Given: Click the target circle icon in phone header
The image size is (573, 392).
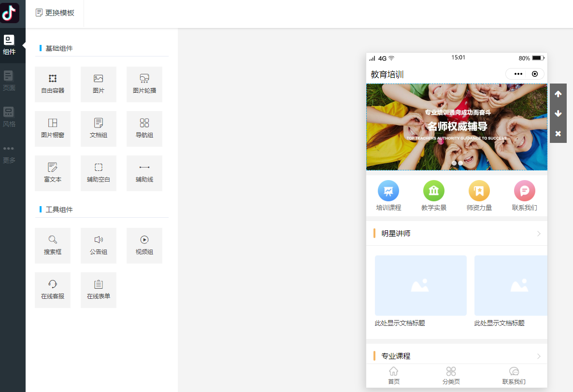Looking at the screenshot, I should (535, 74).
